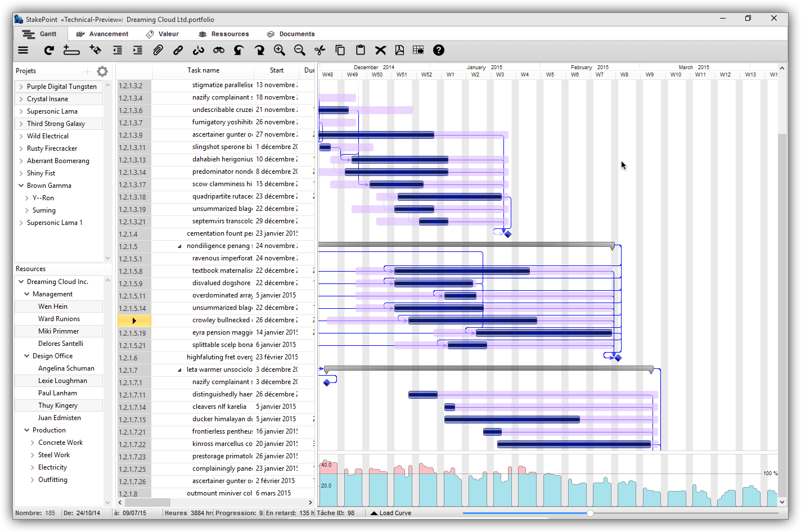Zoom out of the Gantt timeline
Image resolution: width=801 pixels, height=532 pixels.
click(300, 50)
